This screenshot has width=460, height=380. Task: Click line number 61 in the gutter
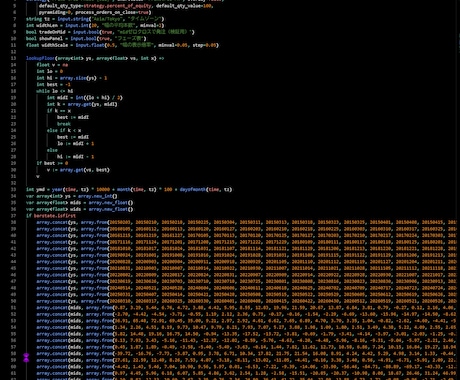(14, 373)
